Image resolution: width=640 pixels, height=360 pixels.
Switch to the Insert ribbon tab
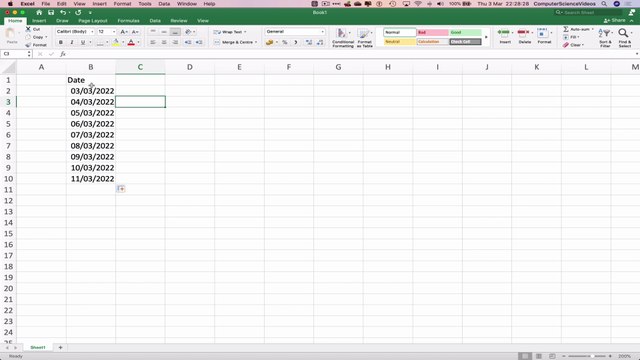pos(39,21)
